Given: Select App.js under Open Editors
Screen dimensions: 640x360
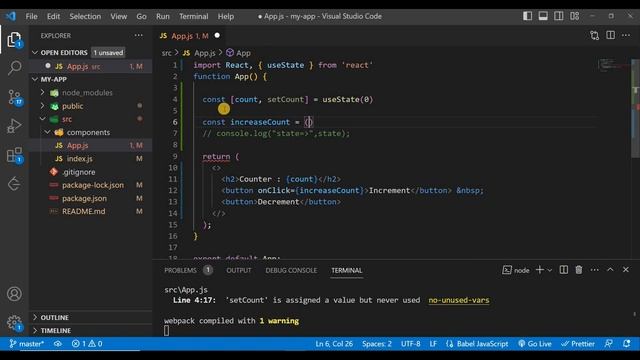Looking at the screenshot, I should pos(91,66).
